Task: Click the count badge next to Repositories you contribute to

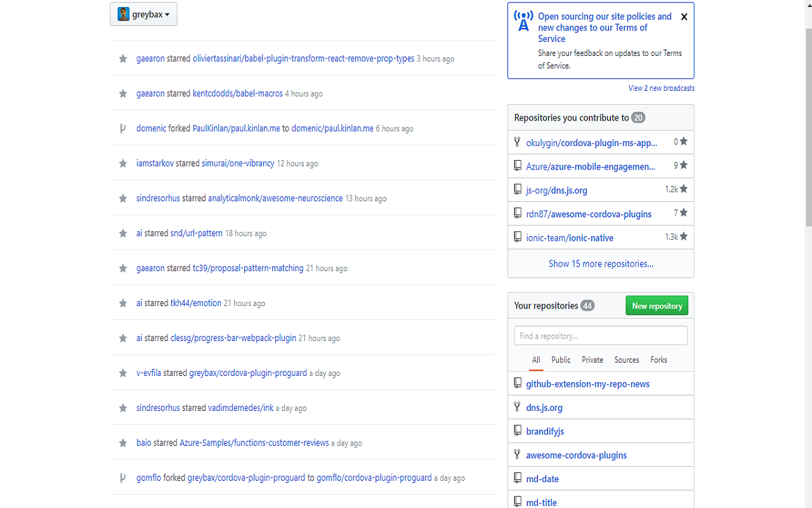Action: pos(638,117)
